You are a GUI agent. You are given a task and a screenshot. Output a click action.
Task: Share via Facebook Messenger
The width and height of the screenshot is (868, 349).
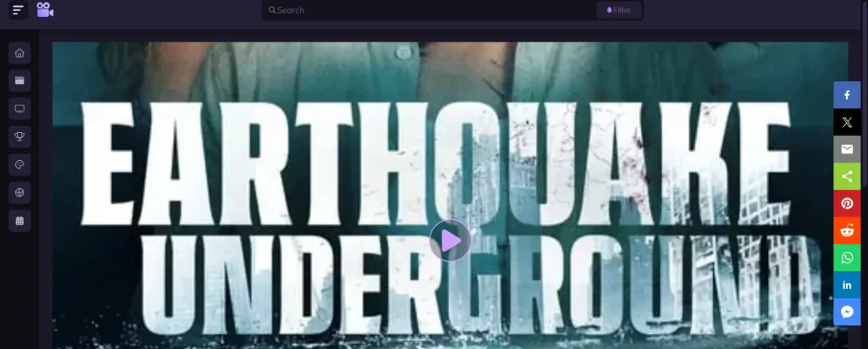(847, 312)
